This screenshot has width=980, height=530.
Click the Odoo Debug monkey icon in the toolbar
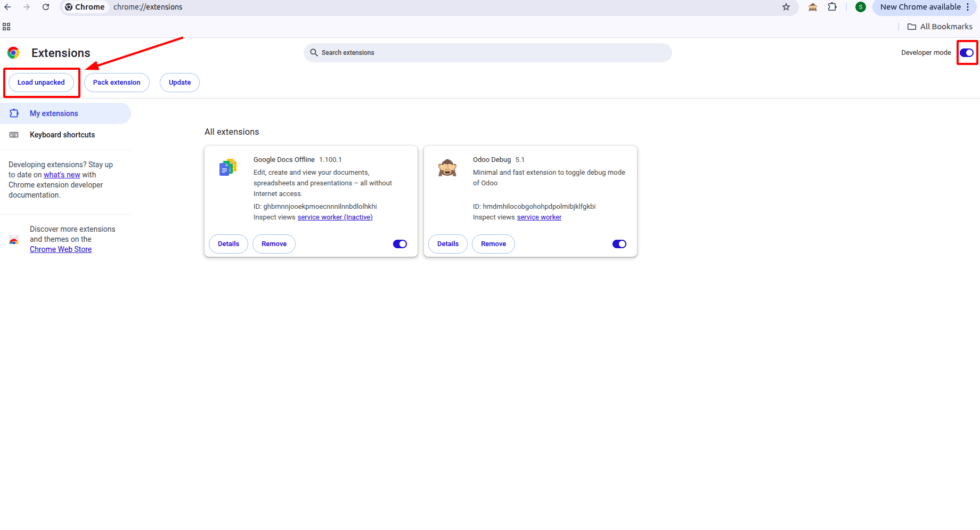point(813,7)
